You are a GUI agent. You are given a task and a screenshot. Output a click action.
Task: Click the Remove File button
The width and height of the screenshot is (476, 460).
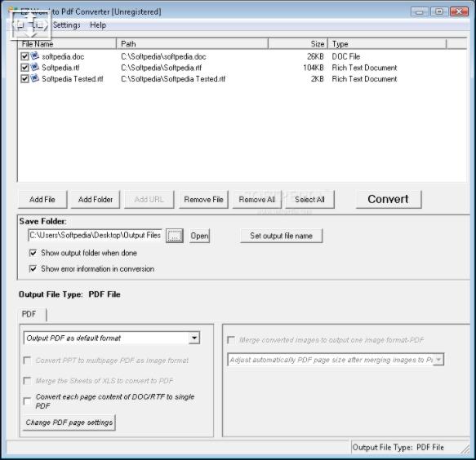[203, 200]
